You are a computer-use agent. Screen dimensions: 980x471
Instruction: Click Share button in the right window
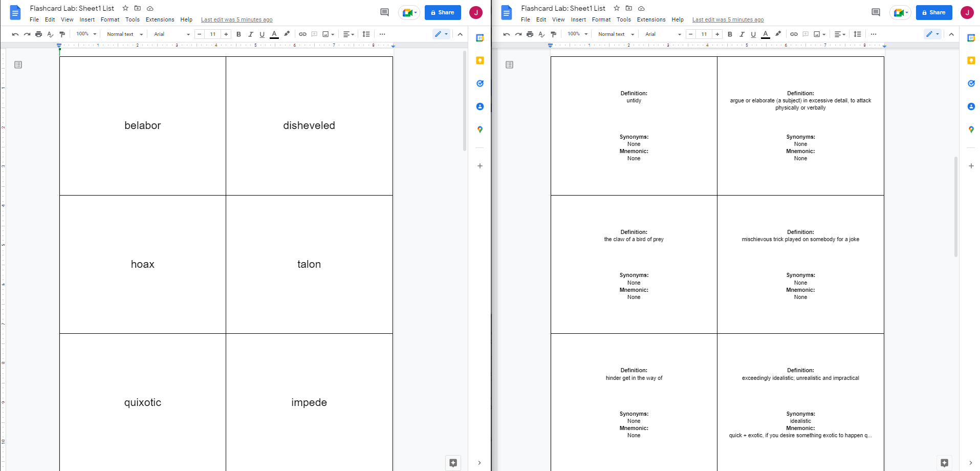pyautogui.click(x=933, y=12)
